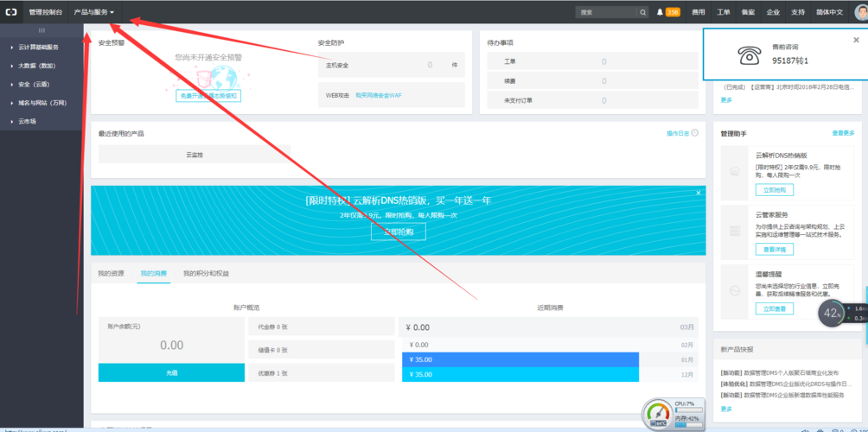Viewport: 868px width, 432px height.
Task: Open the 支持 menu
Action: (x=798, y=12)
